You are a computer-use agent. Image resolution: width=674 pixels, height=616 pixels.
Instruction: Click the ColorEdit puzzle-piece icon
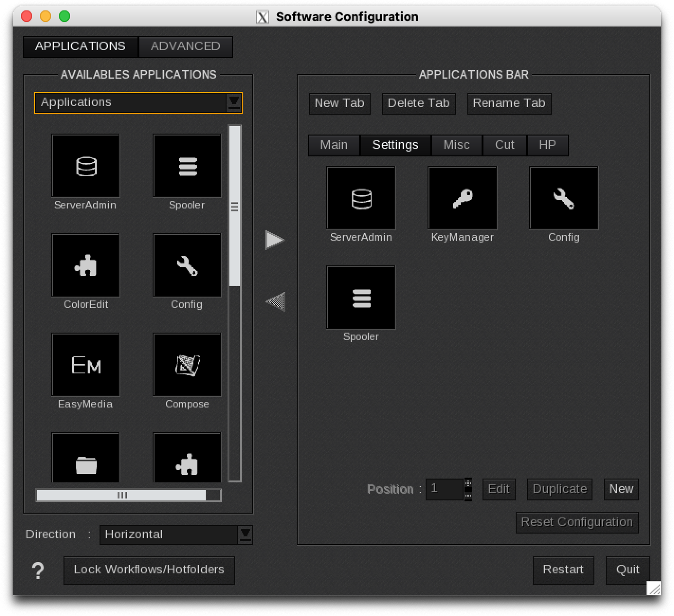point(86,265)
